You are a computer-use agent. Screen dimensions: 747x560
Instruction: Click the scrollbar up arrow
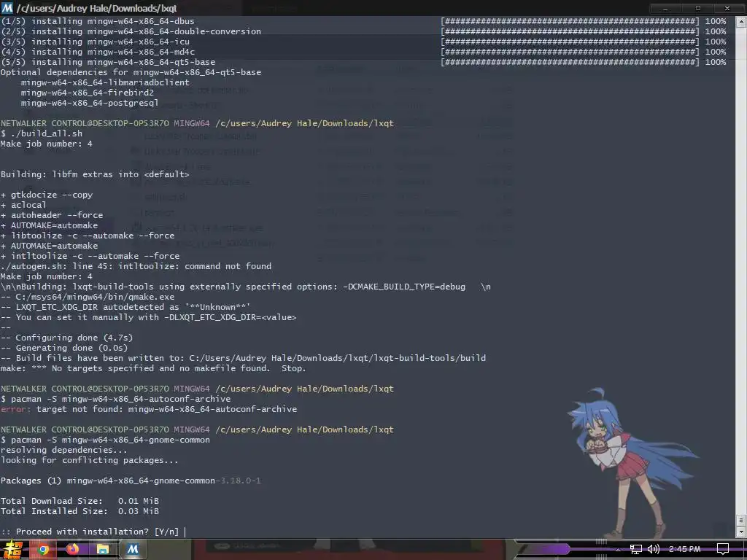click(x=741, y=21)
